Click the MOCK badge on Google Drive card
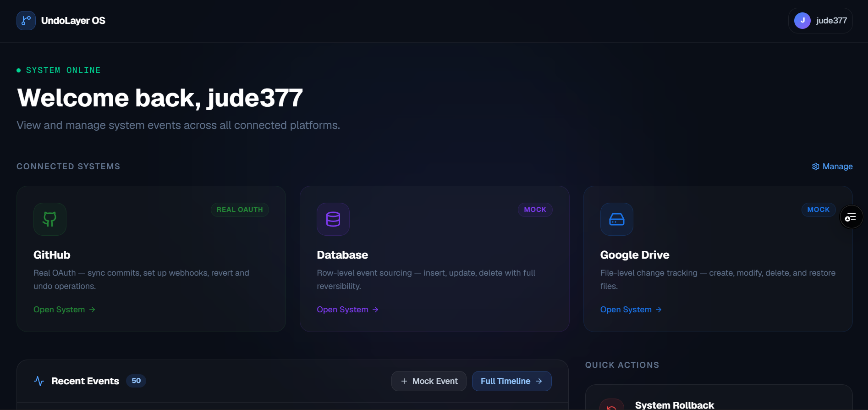Screen dimensions: 868x410 click(819, 210)
